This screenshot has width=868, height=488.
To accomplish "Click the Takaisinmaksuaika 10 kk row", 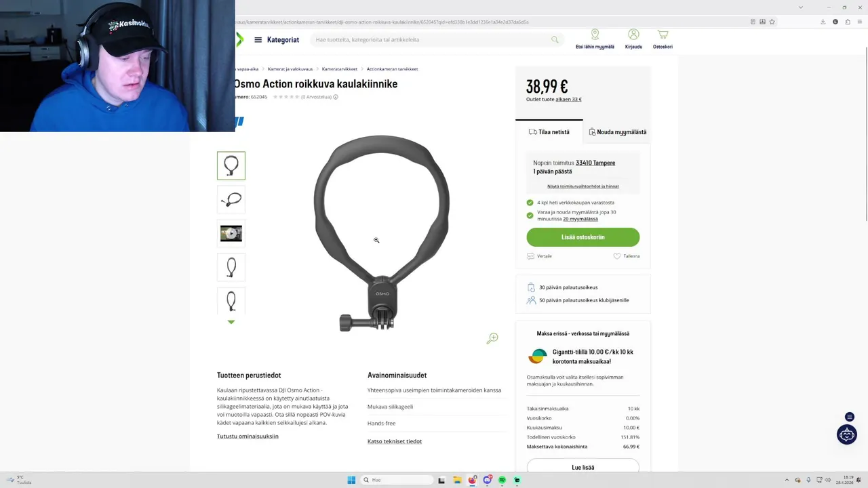I will pos(583,409).
